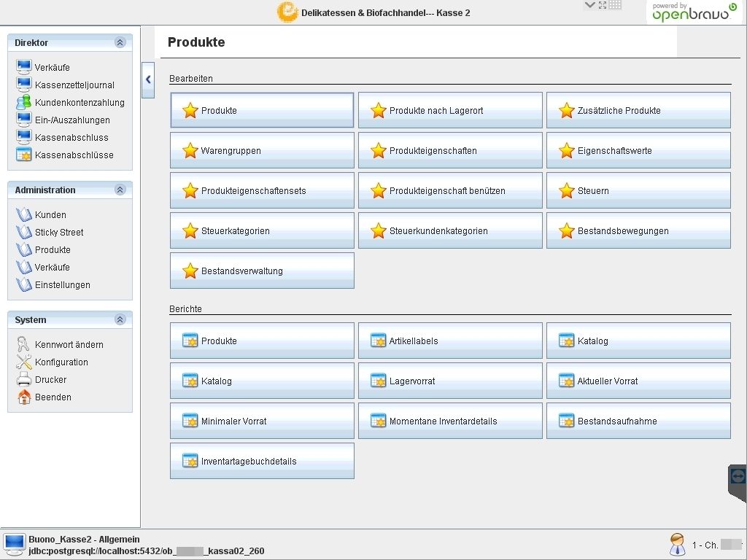
Task: Click the powered by Openbravo logo
Action: click(x=694, y=12)
